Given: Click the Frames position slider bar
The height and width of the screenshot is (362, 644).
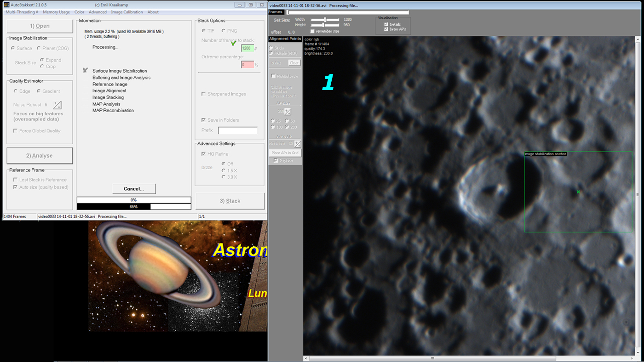Looking at the screenshot, I should (x=348, y=12).
